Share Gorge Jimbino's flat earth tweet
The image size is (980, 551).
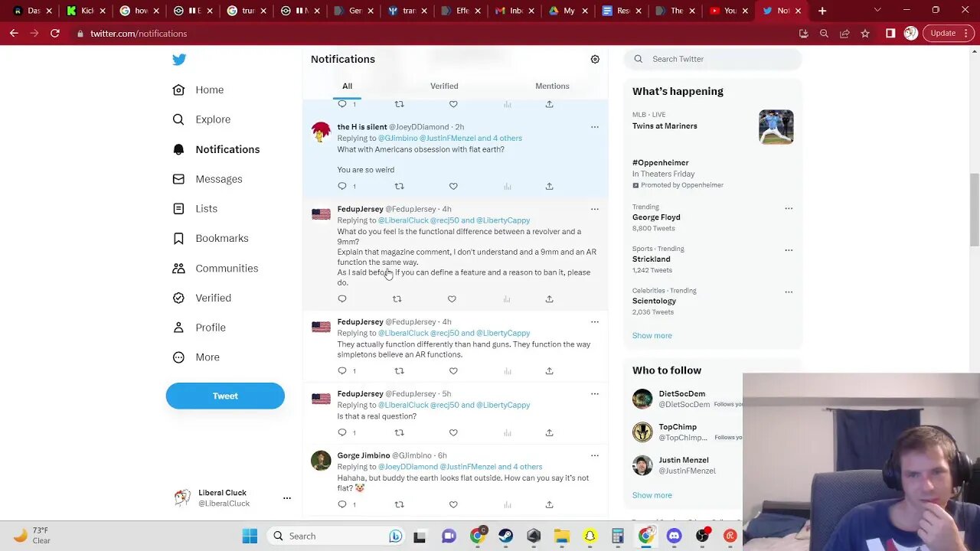click(x=549, y=504)
